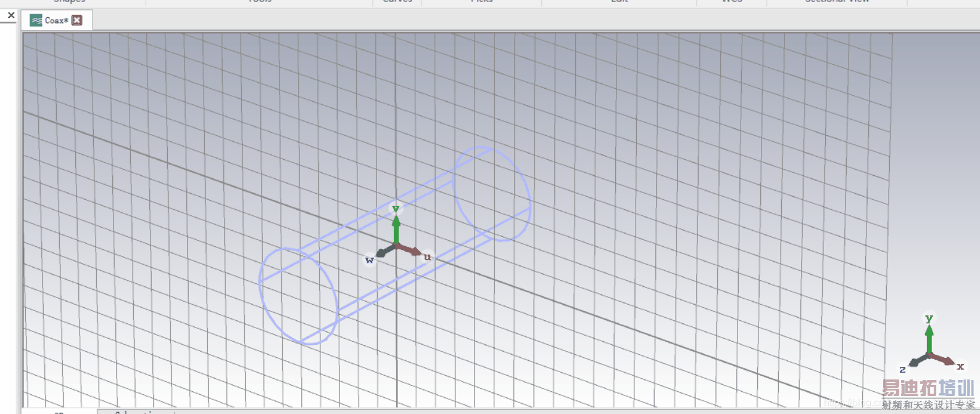
Task: Select the red u axis arrow of WCS
Action: [409, 249]
